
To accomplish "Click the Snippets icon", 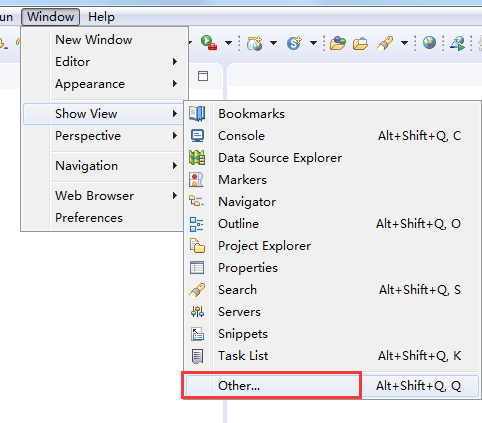I will tap(197, 334).
